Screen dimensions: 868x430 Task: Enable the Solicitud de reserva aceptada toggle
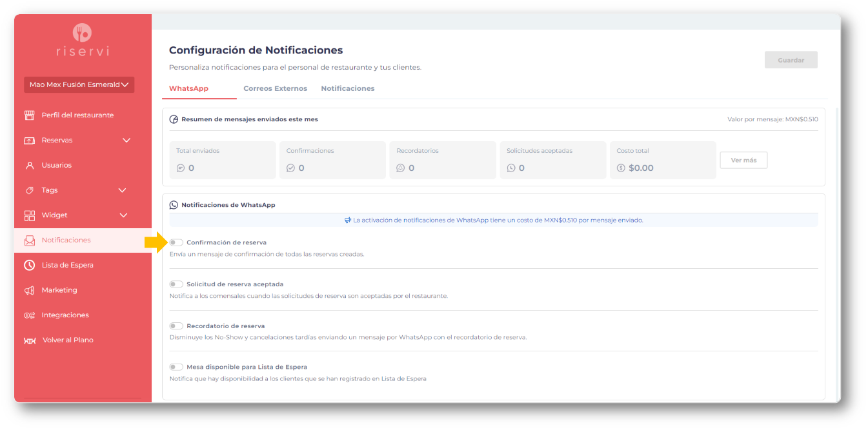pyautogui.click(x=176, y=284)
